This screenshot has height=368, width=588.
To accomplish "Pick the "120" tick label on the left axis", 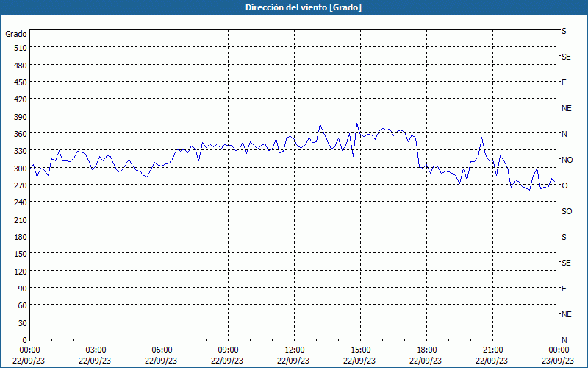I will click(21, 271).
